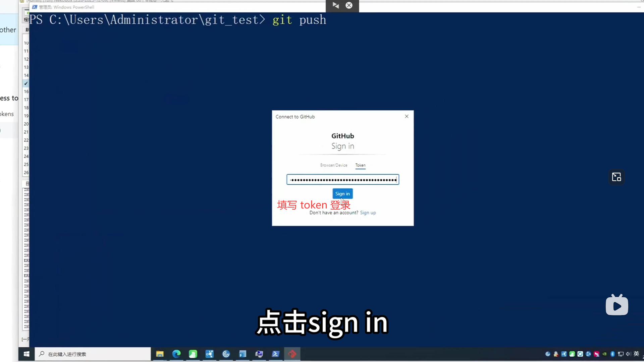This screenshot has width=644, height=362.
Task: Open the PowerShell taskbar icon
Action: (275, 354)
